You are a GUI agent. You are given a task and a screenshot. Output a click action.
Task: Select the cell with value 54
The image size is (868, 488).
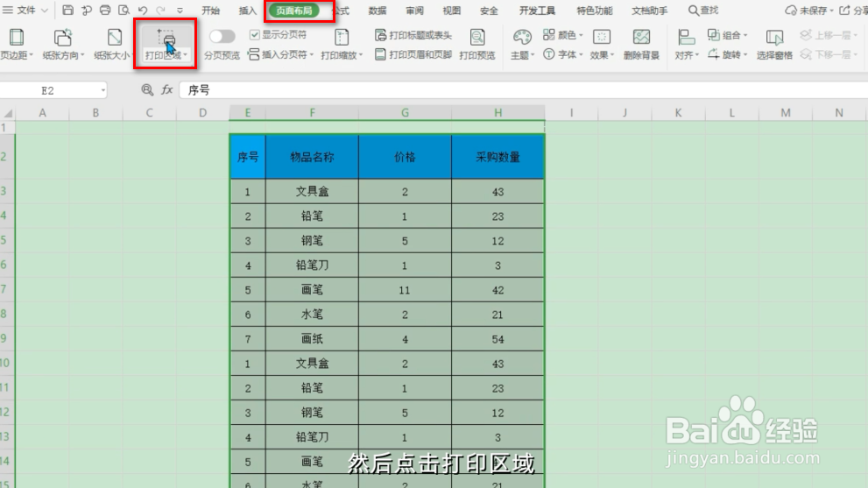click(x=498, y=339)
